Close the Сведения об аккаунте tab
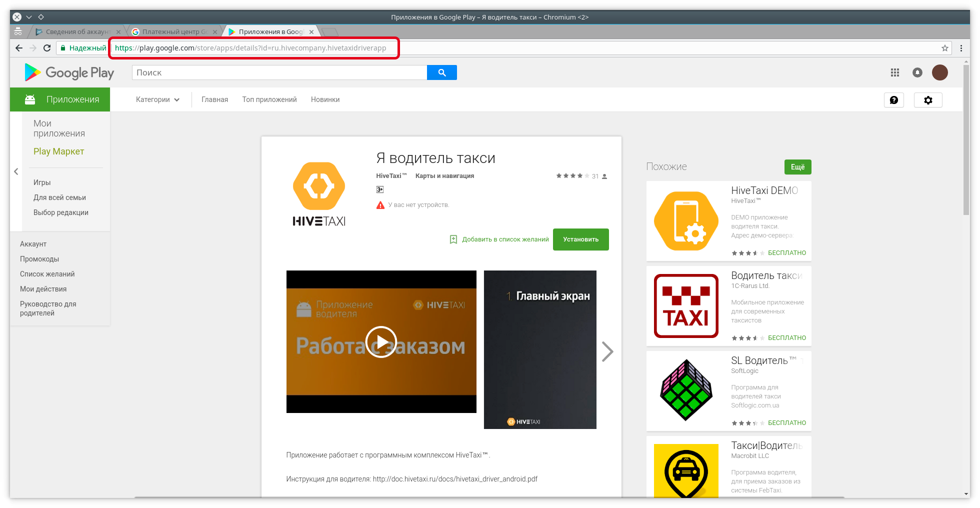 pyautogui.click(x=118, y=32)
